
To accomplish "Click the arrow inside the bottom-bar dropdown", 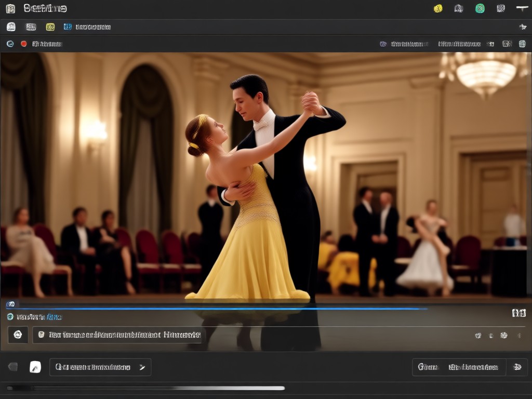I will coord(142,367).
